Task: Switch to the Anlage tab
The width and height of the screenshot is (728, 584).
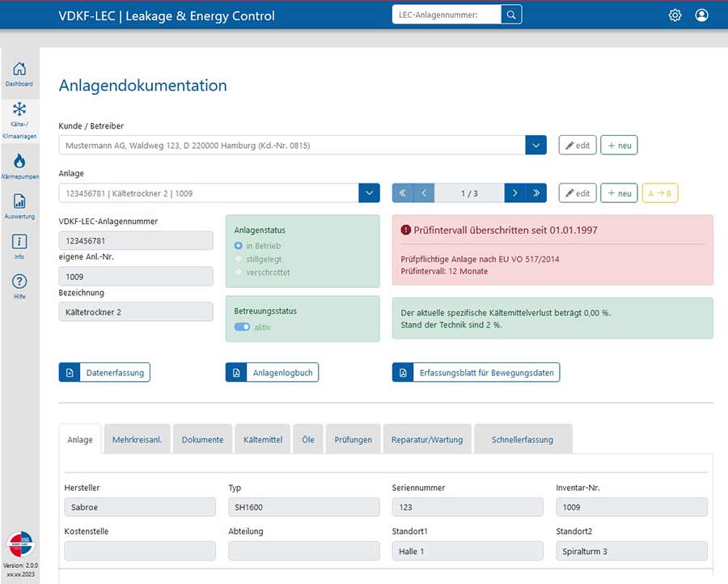Action: click(80, 439)
